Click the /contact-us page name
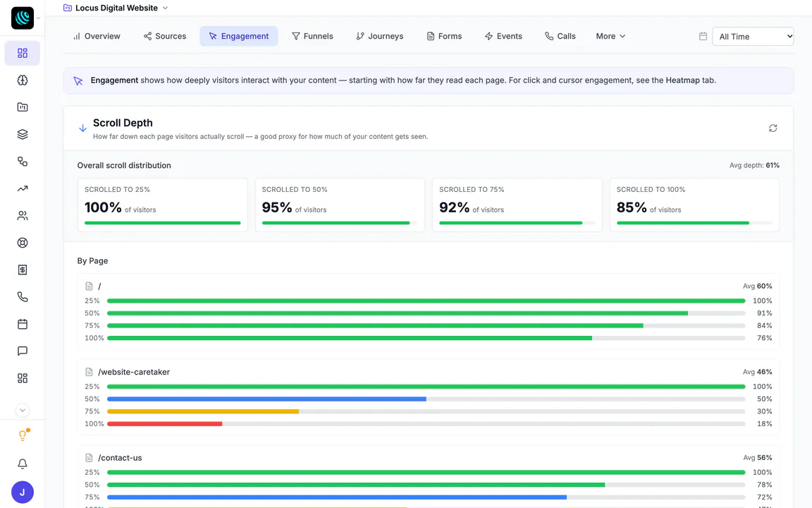 point(120,458)
